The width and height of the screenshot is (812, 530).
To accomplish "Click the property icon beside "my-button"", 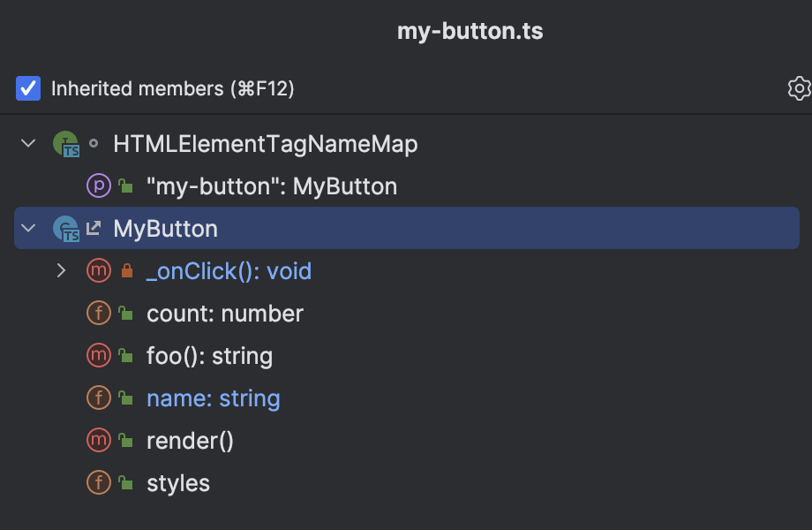I will pos(98,186).
